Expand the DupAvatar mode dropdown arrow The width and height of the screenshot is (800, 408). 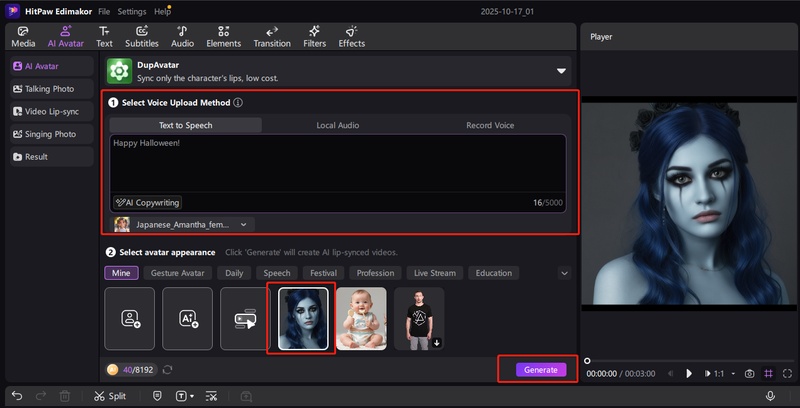click(x=561, y=71)
